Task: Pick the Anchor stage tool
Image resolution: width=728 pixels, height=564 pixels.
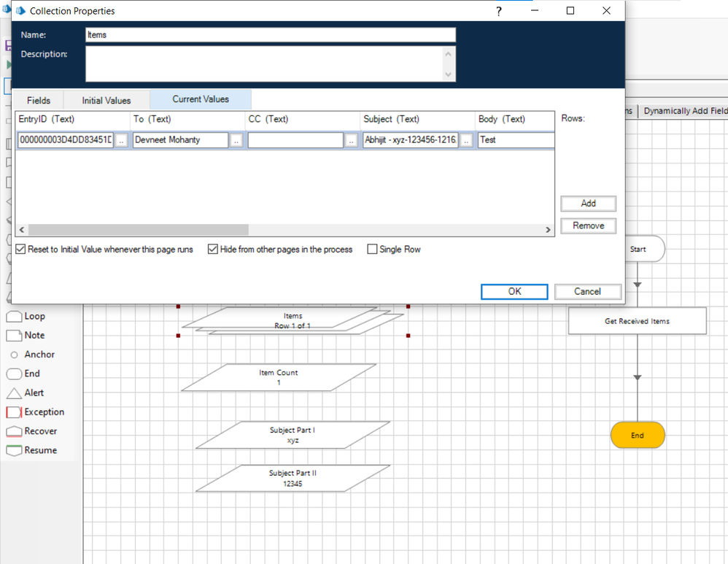Action: coord(32,355)
